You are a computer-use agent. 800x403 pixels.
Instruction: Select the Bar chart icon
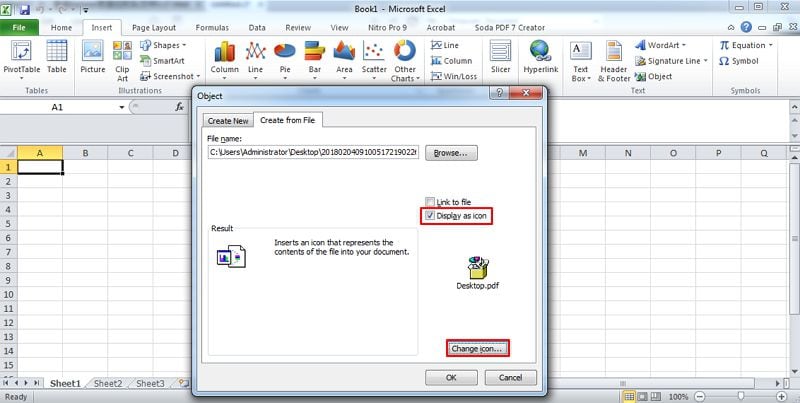pos(315,59)
